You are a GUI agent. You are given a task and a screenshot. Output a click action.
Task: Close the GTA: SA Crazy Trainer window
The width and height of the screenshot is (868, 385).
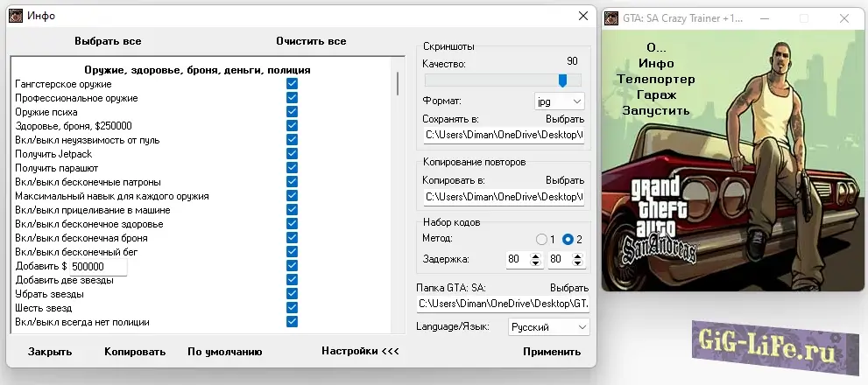pos(843,18)
